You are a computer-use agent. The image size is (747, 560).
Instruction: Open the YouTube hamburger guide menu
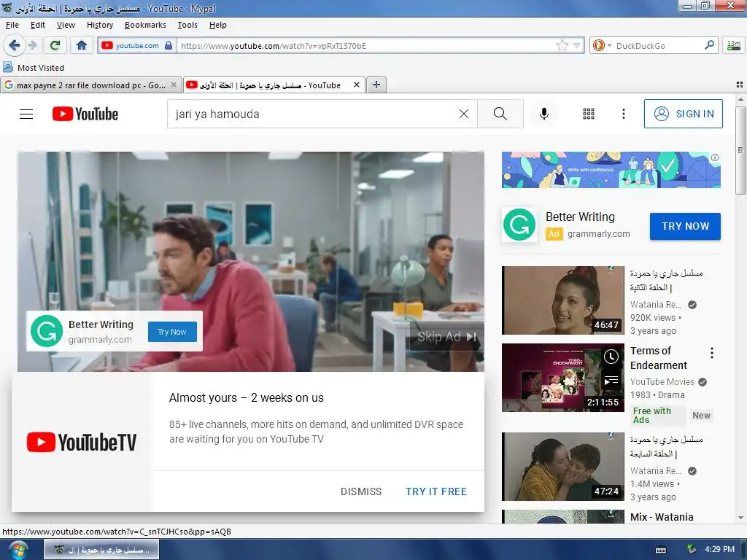click(x=26, y=114)
